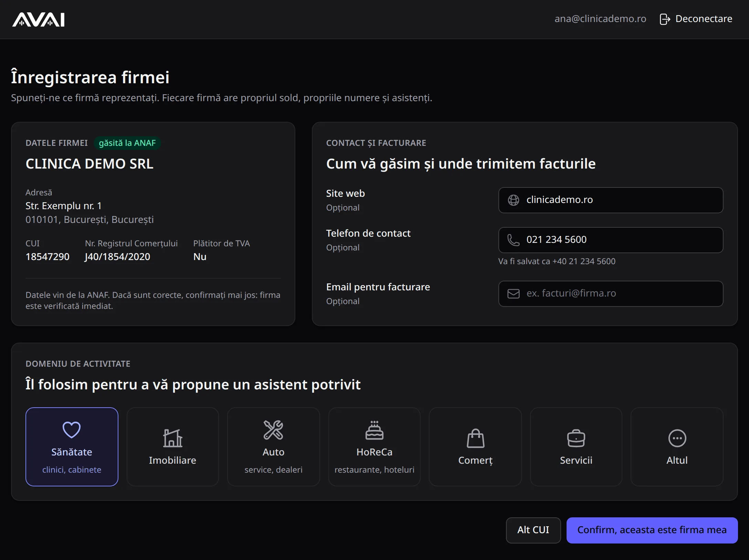Click the clinicademo.ro website field

coord(611,200)
